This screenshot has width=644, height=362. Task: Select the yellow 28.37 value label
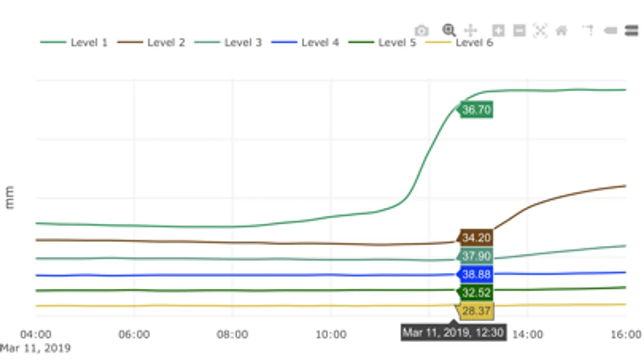click(475, 311)
